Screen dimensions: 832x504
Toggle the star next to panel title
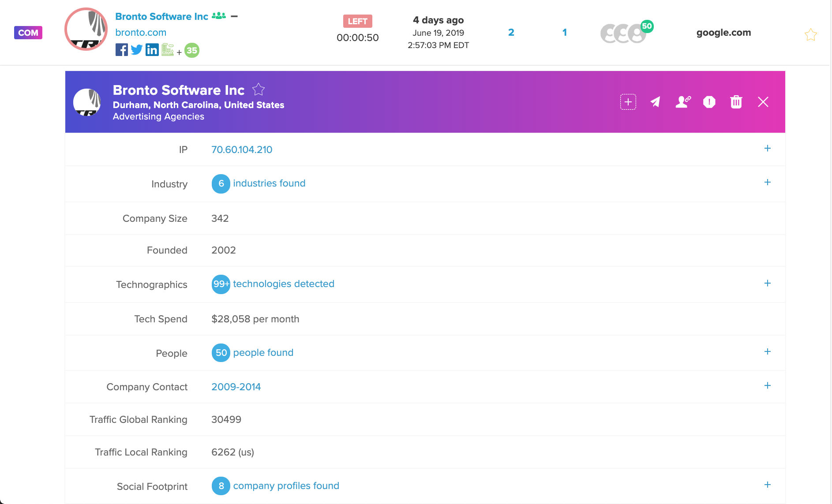pos(259,90)
